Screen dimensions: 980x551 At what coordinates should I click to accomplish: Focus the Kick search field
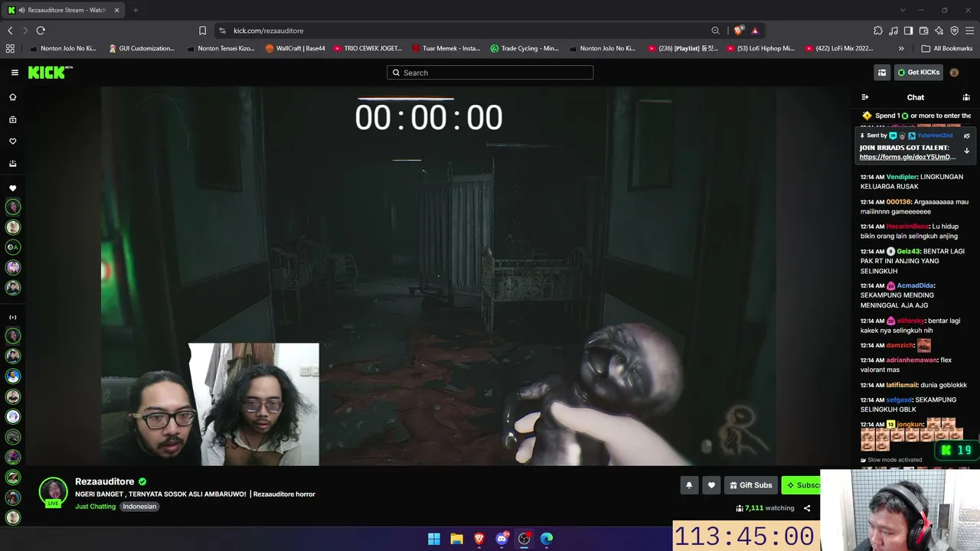[x=490, y=73]
